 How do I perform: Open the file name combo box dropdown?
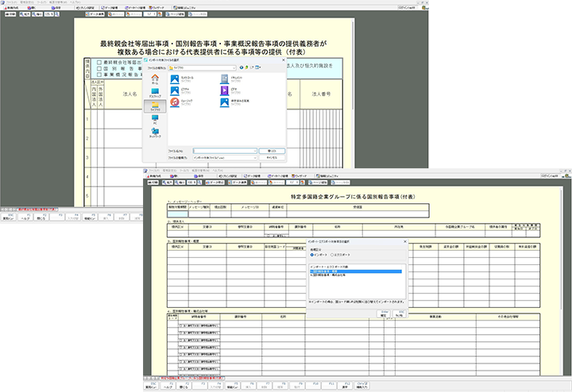tap(253, 149)
